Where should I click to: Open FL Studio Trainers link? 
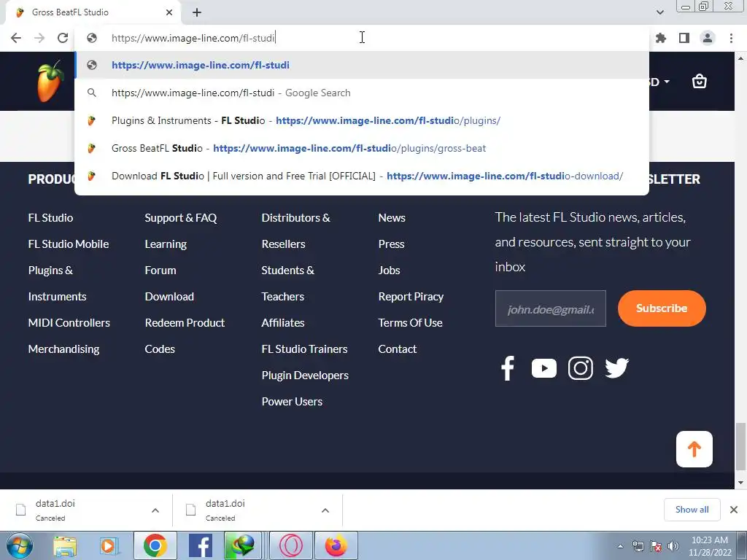(x=304, y=349)
